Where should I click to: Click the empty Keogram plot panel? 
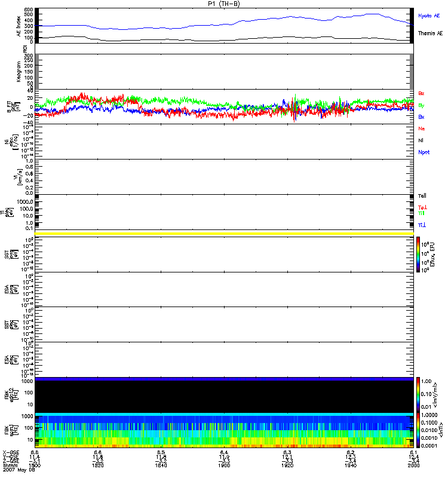click(224, 72)
